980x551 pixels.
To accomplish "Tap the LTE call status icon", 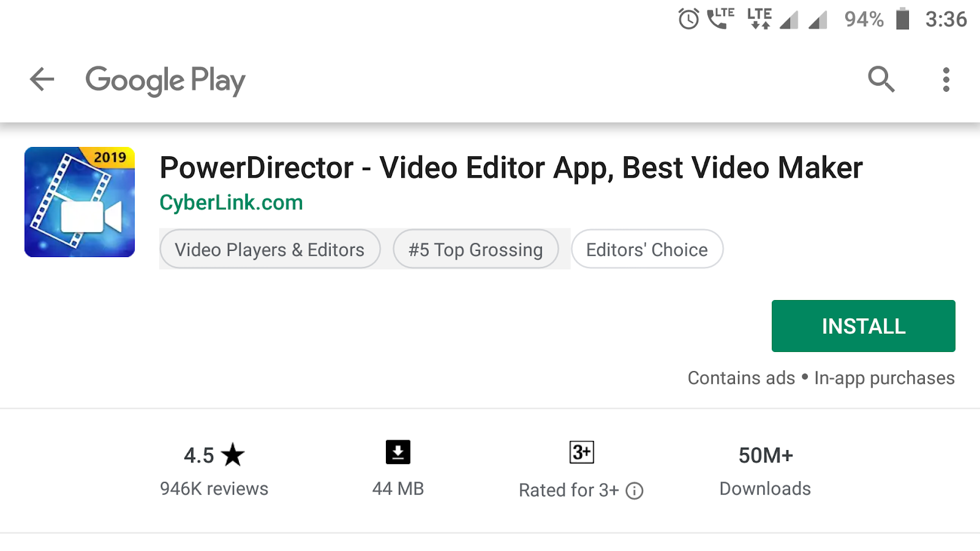I will point(720,18).
